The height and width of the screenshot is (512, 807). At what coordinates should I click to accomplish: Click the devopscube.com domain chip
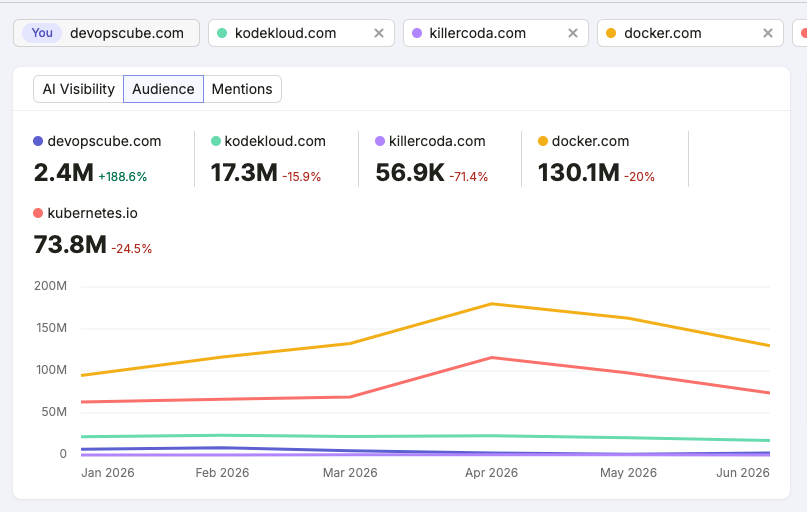pos(106,33)
